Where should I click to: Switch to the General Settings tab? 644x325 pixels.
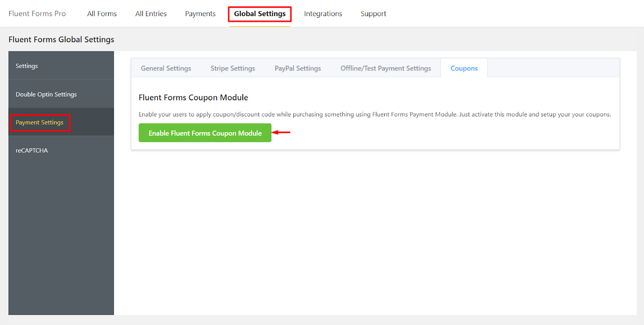pos(166,68)
